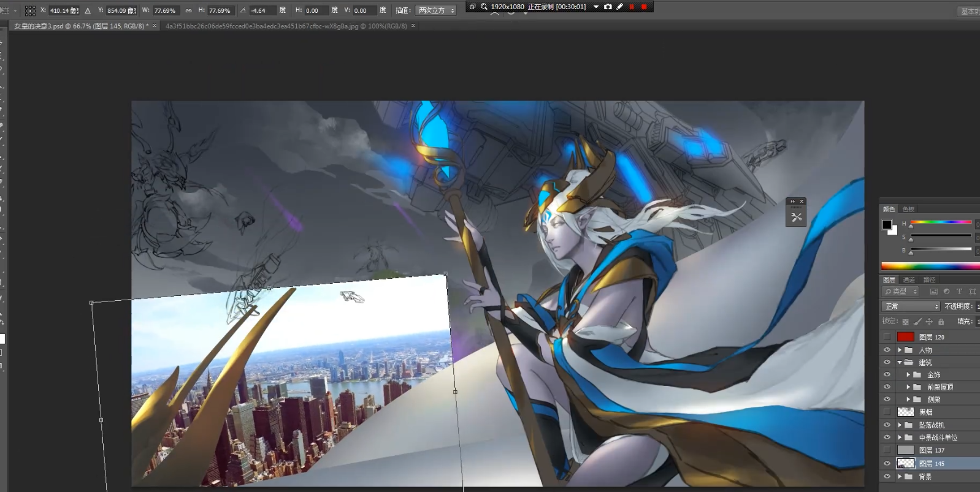Hide the 建筑 group with eye icon
The width and height of the screenshot is (980, 492).
887,362
